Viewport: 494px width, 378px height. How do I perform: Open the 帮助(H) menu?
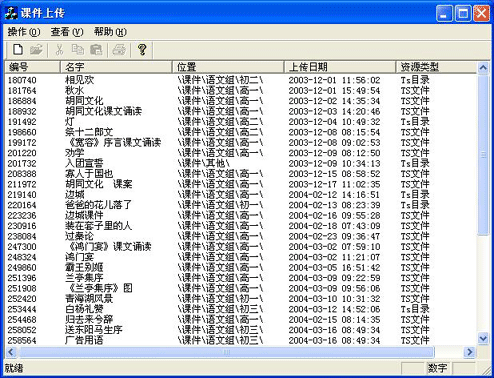pyautogui.click(x=110, y=32)
